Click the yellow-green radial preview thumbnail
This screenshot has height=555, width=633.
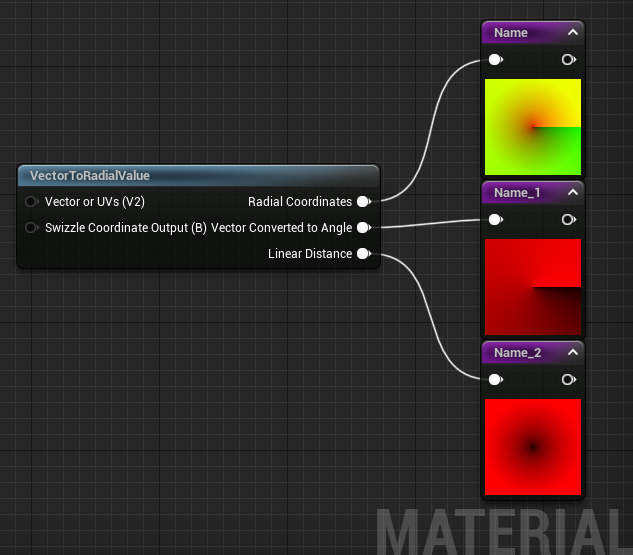pyautogui.click(x=533, y=127)
